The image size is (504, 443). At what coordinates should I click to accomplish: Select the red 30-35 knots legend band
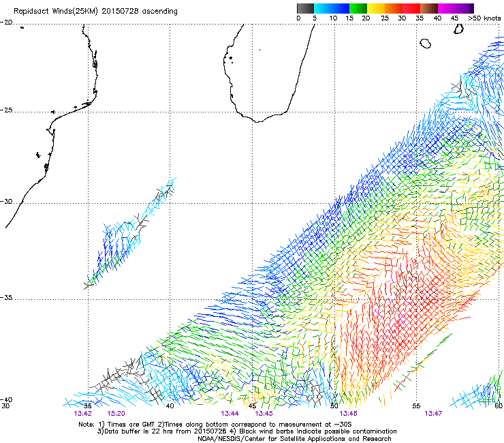tap(411, 8)
